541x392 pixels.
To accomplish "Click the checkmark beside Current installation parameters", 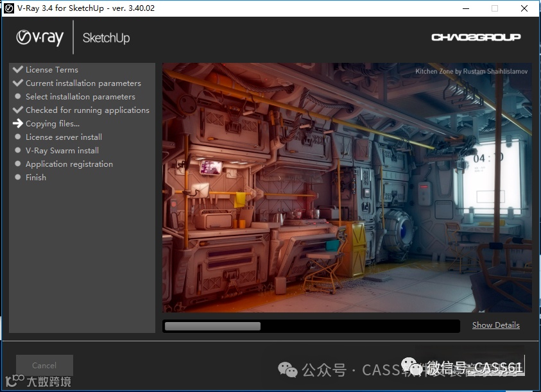I will pos(17,83).
